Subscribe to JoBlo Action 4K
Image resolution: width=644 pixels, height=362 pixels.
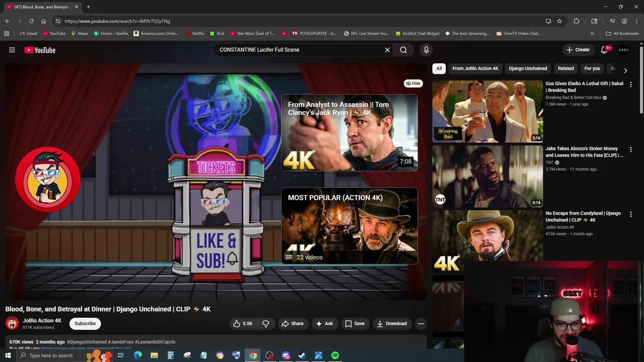[x=85, y=323]
